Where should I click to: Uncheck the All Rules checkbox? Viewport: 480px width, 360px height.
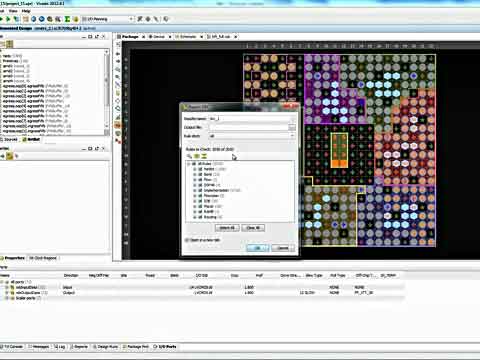(194, 164)
